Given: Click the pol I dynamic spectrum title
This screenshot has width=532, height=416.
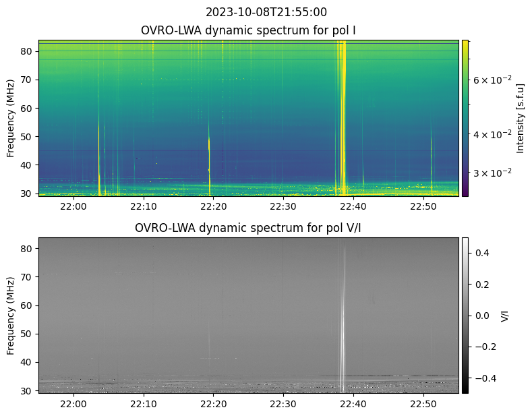Looking at the screenshot, I should [248, 30].
